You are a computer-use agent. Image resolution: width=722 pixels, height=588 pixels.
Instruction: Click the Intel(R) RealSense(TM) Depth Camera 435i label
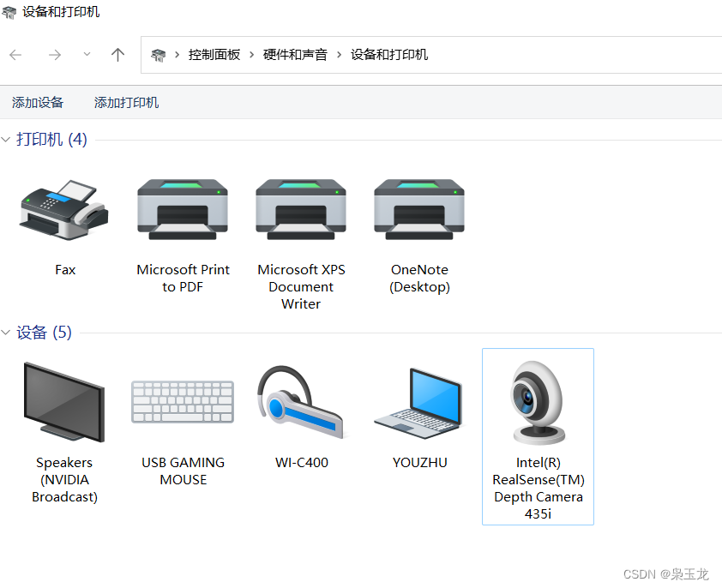coord(538,488)
